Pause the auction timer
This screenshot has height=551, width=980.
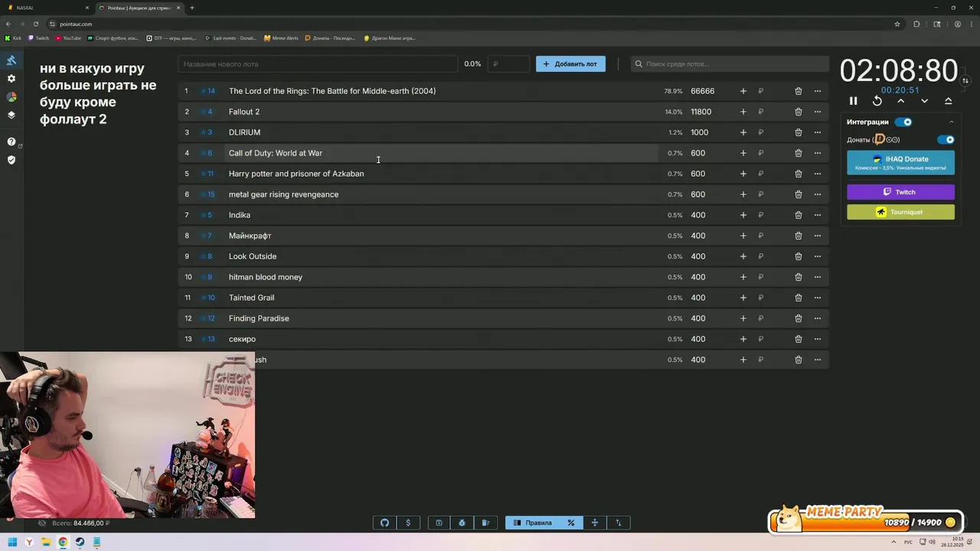click(853, 101)
